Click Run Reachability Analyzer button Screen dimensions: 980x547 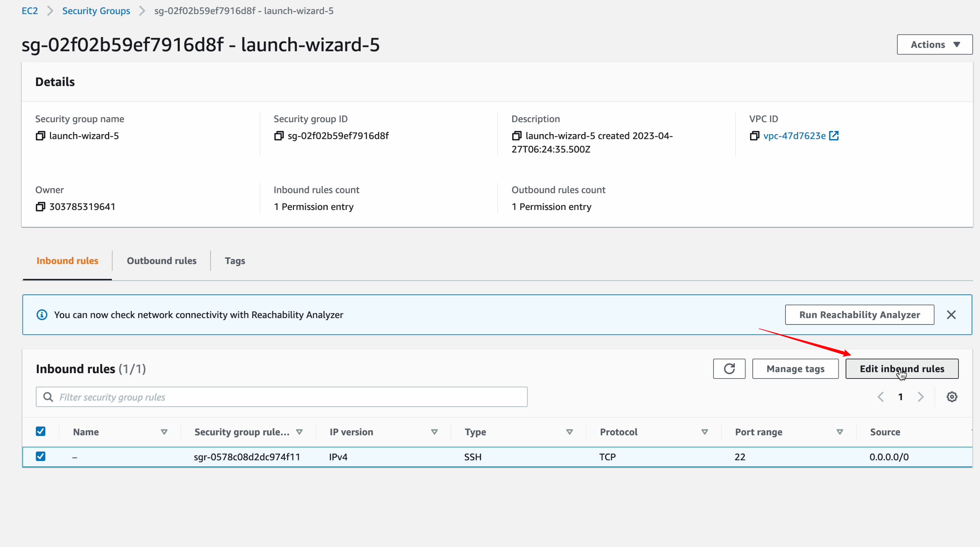[x=860, y=314]
